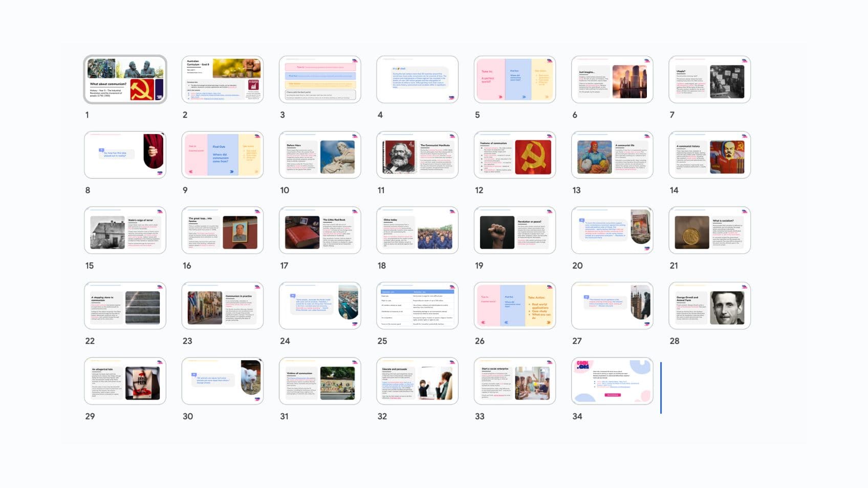Select slide 8 with red curtain image
This screenshot has width=868, height=488.
(125, 155)
